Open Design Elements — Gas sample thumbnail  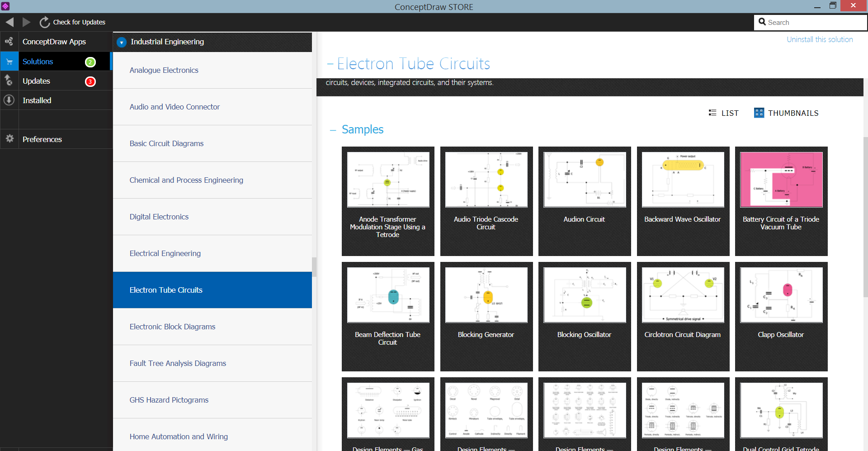388,410
